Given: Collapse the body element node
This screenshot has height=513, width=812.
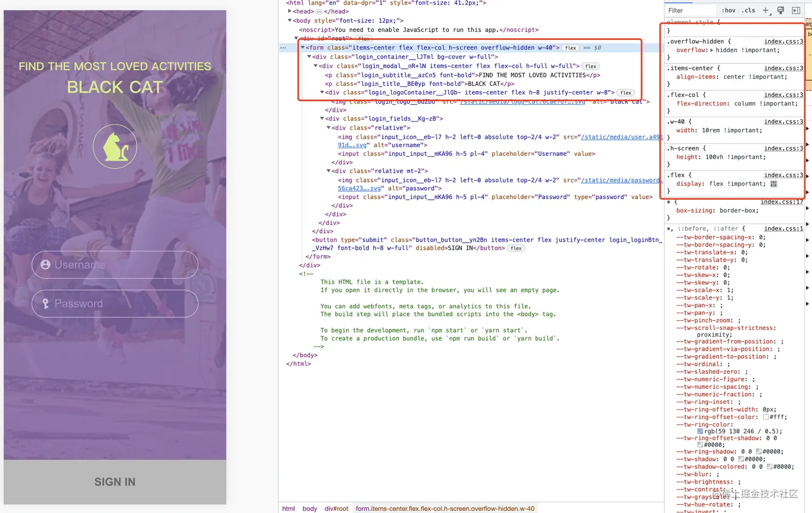Looking at the screenshot, I should [x=290, y=20].
